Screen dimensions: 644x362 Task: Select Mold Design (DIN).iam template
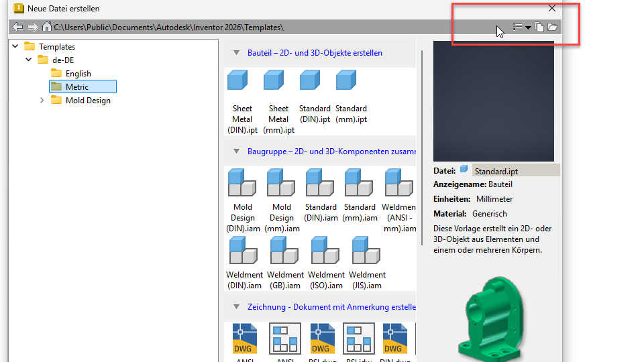click(x=243, y=200)
